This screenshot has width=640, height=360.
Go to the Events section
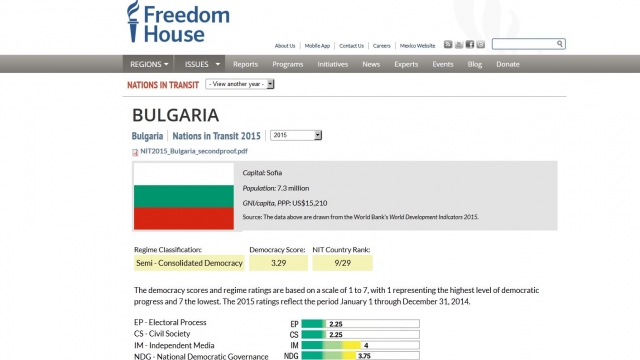443,64
